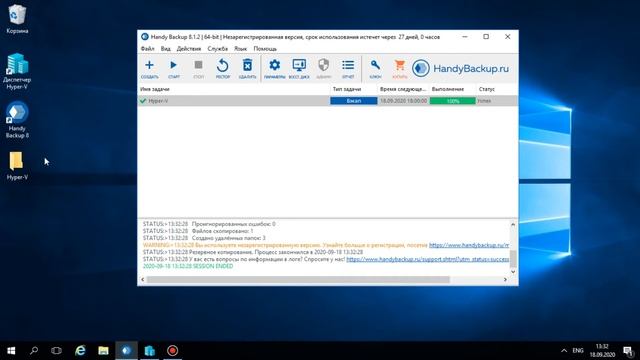This screenshot has width=640, height=360.
Task: Click the log's left scroll arrow
Action: tap(142, 280)
